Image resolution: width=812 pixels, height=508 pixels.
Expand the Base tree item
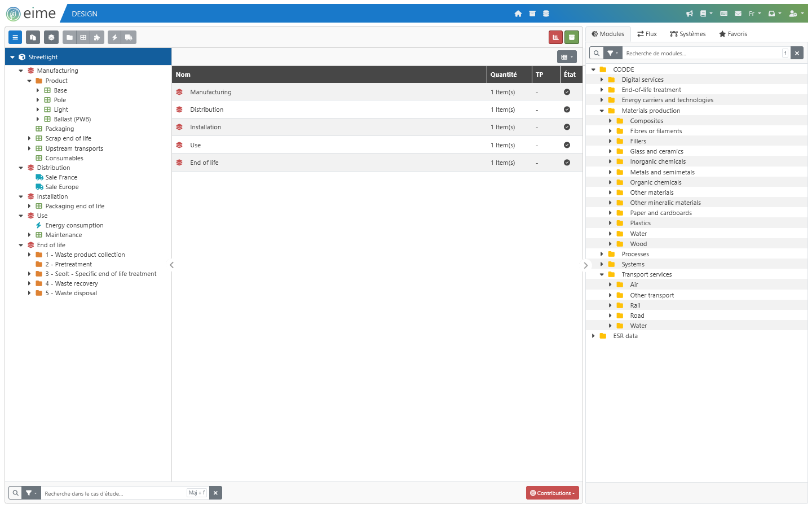tap(38, 90)
